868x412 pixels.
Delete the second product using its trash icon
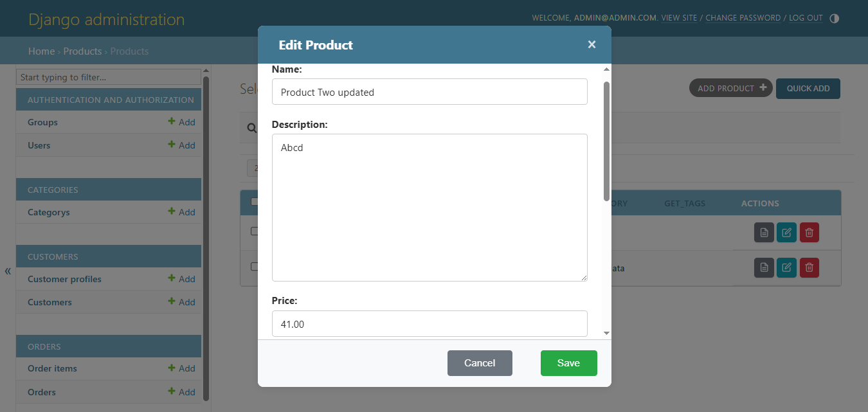tap(809, 267)
